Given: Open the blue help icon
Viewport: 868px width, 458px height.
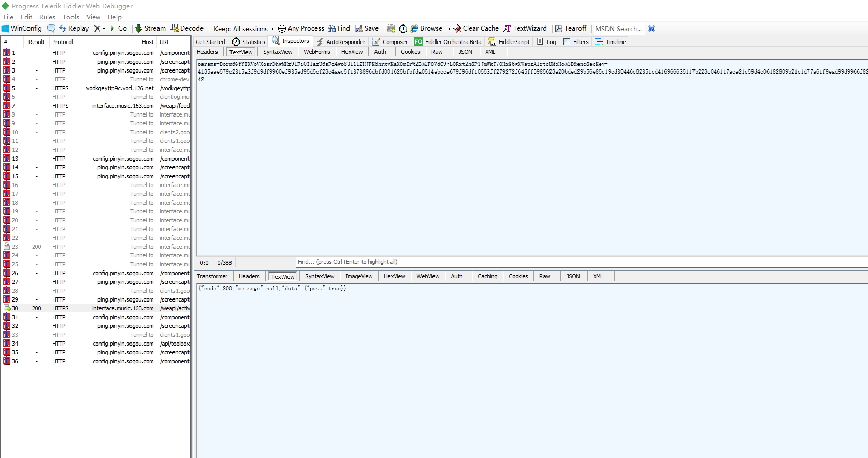Looking at the screenshot, I should (652, 28).
